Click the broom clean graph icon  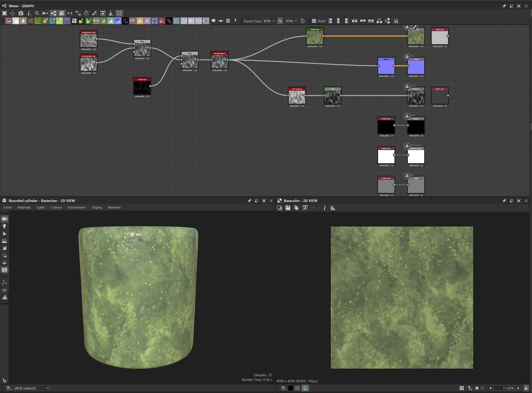coord(111,13)
